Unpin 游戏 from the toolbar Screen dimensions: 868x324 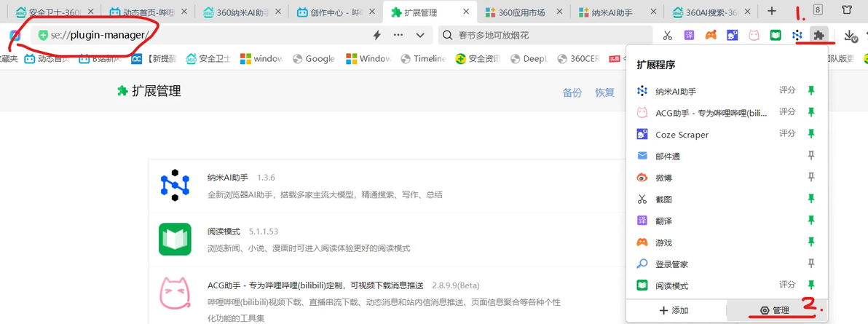[811, 242]
